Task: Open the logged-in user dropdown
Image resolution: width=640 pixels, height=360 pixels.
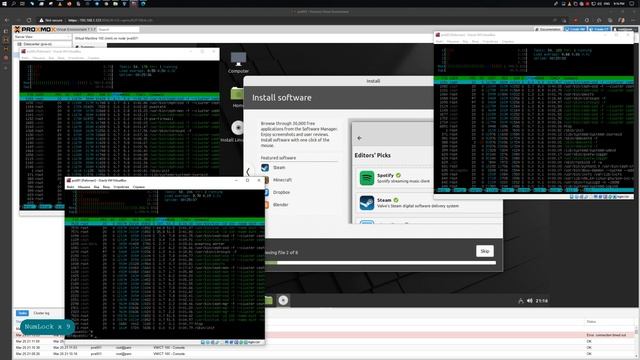Action: pyautogui.click(x=624, y=29)
